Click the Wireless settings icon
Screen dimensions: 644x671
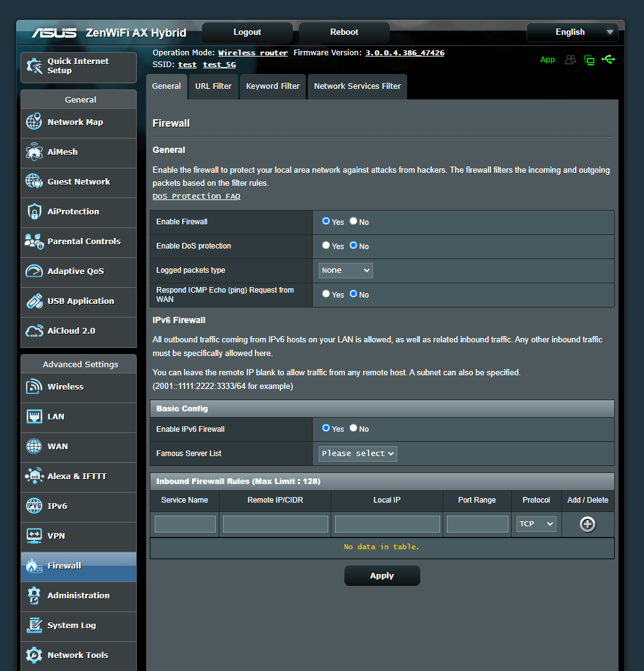(34, 386)
